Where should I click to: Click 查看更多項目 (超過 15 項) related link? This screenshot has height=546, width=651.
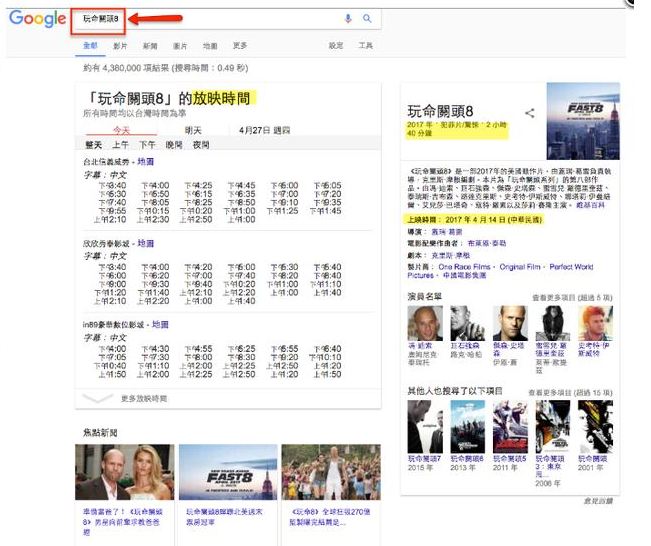click(570, 393)
